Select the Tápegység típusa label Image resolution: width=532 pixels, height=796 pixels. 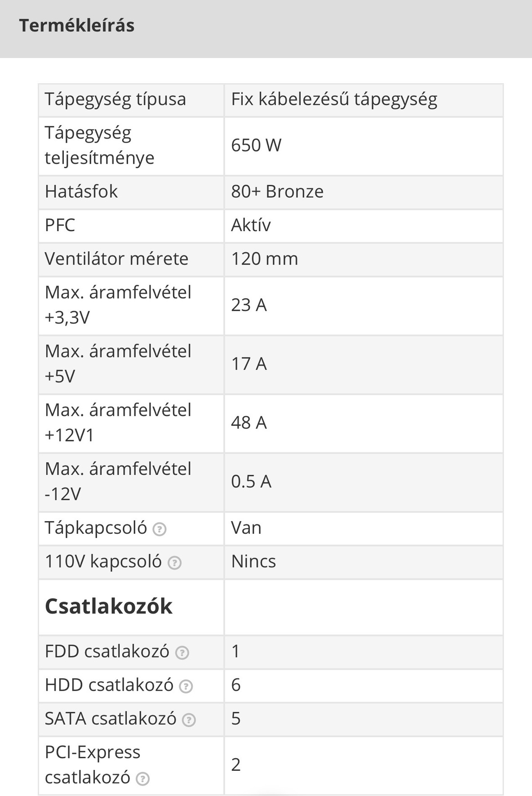pyautogui.click(x=115, y=99)
